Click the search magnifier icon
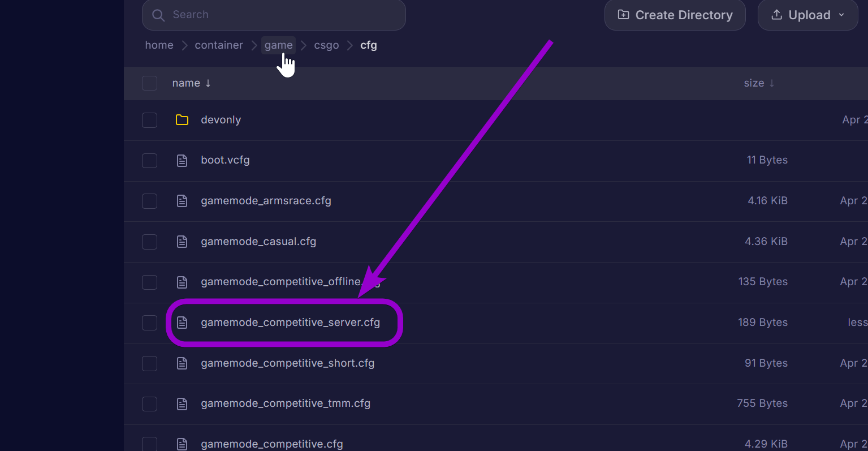868x451 pixels. coord(158,15)
